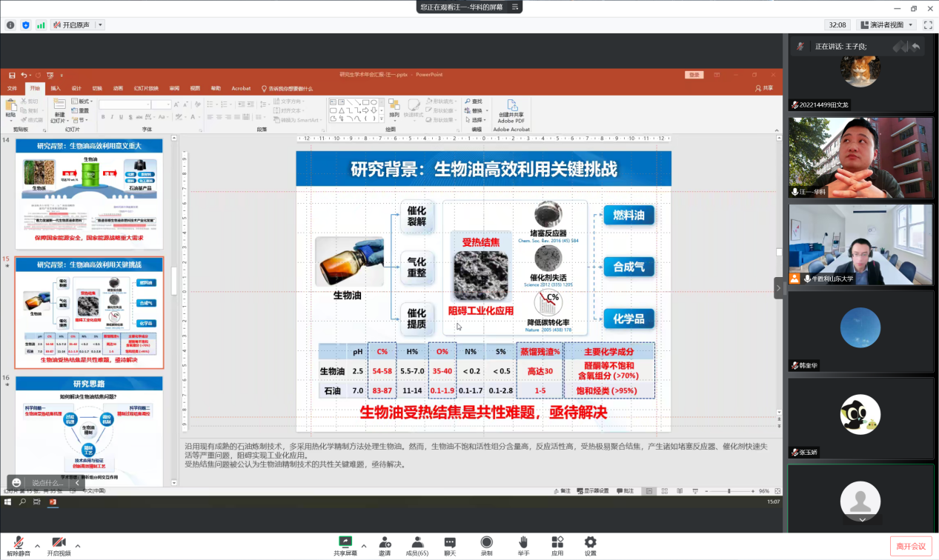
Task: Expand audio options arrow beside 解除静音
Action: point(37,546)
